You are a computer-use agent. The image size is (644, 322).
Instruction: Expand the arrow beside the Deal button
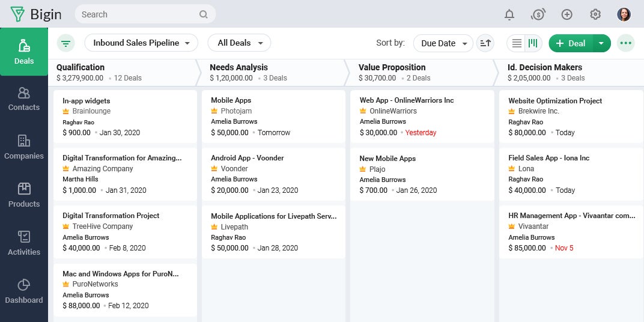(x=602, y=43)
